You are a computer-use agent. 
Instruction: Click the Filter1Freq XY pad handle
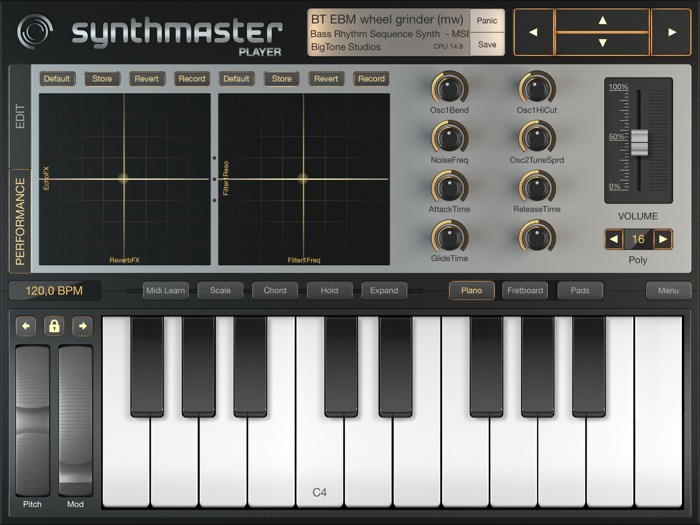(303, 179)
